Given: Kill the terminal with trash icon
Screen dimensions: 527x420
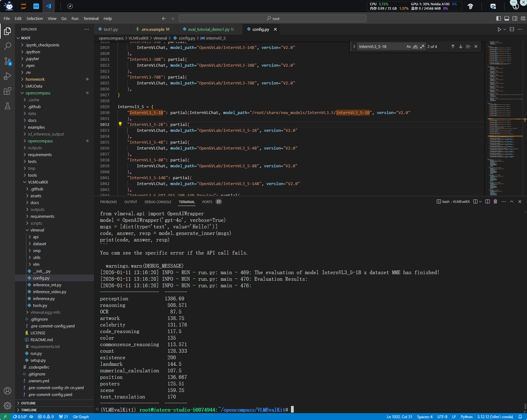Looking at the screenshot, I should coord(496,202).
